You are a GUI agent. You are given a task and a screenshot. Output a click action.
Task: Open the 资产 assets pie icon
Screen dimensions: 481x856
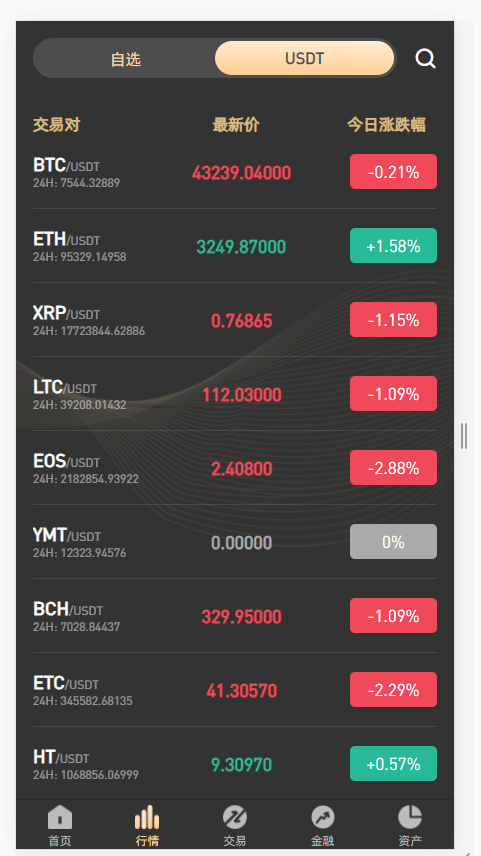point(409,817)
